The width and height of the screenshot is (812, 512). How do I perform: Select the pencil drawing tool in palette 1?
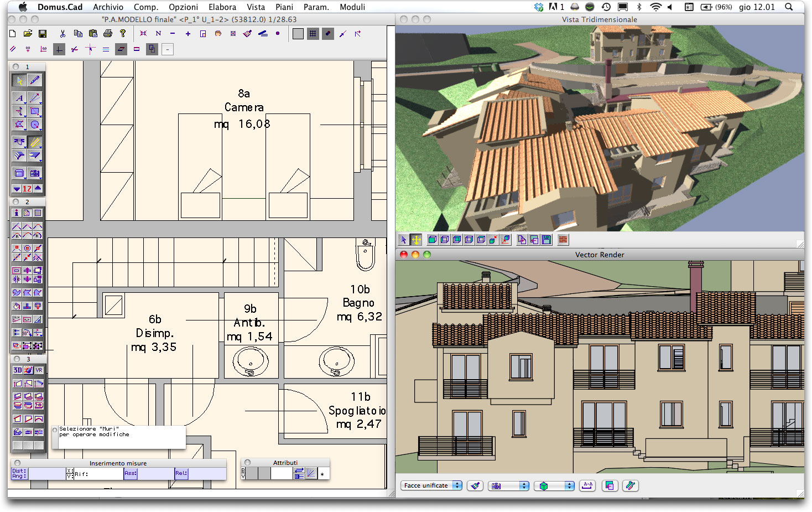(x=35, y=80)
